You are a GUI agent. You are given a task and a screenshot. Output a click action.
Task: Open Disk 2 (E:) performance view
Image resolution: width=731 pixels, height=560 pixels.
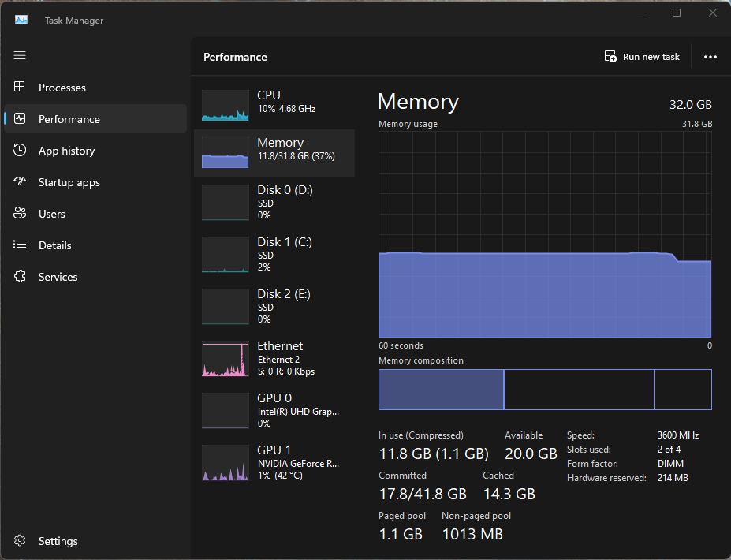[274, 306]
